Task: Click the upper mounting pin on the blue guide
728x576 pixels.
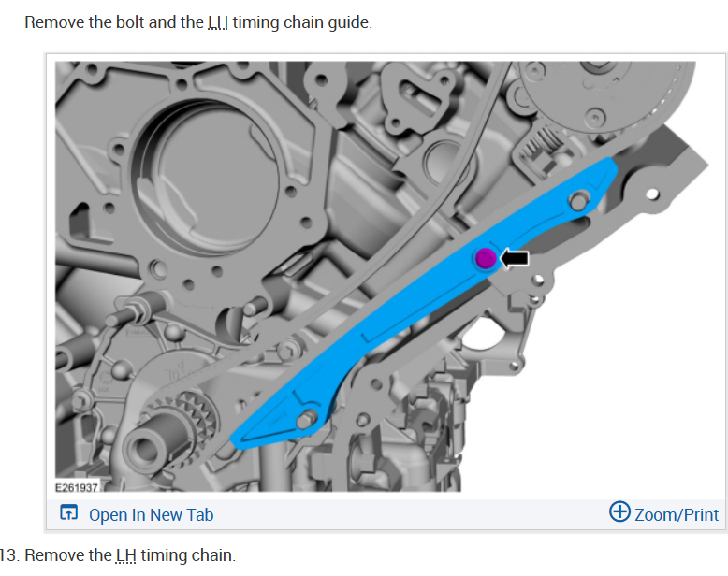Action: click(x=578, y=202)
